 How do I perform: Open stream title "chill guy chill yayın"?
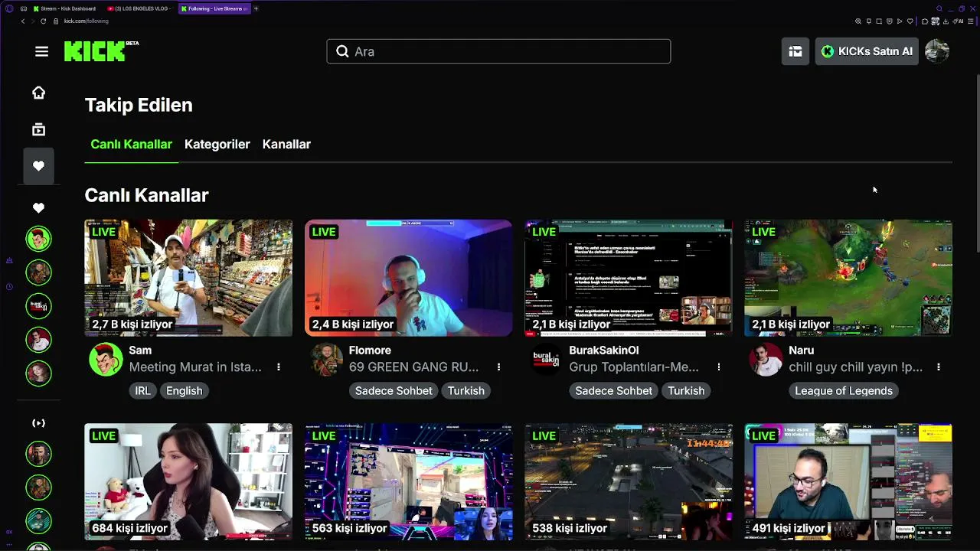(x=856, y=367)
